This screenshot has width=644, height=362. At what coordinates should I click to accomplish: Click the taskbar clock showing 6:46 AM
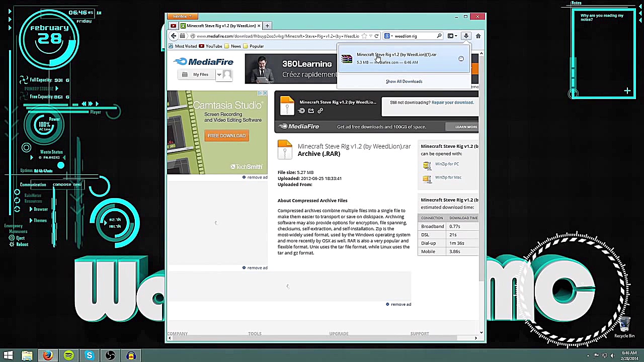(629, 355)
